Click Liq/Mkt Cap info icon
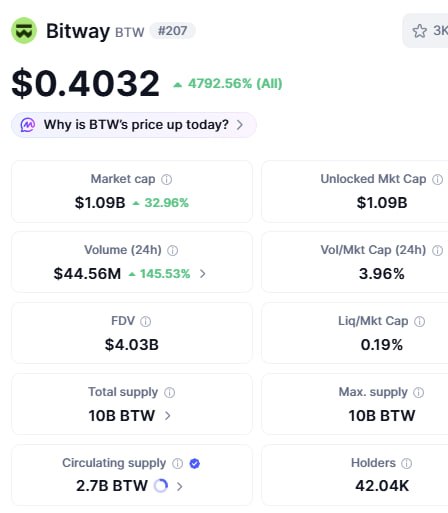448x513 pixels. click(419, 322)
